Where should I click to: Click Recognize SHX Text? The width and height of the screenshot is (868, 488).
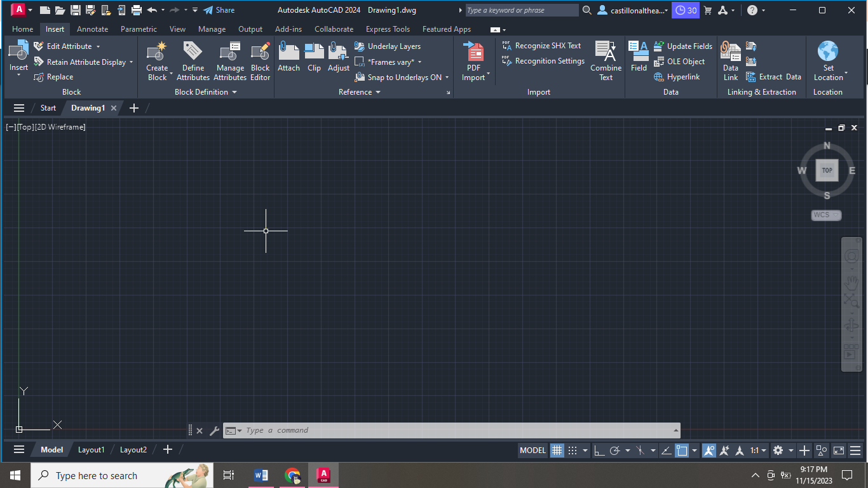pos(541,46)
